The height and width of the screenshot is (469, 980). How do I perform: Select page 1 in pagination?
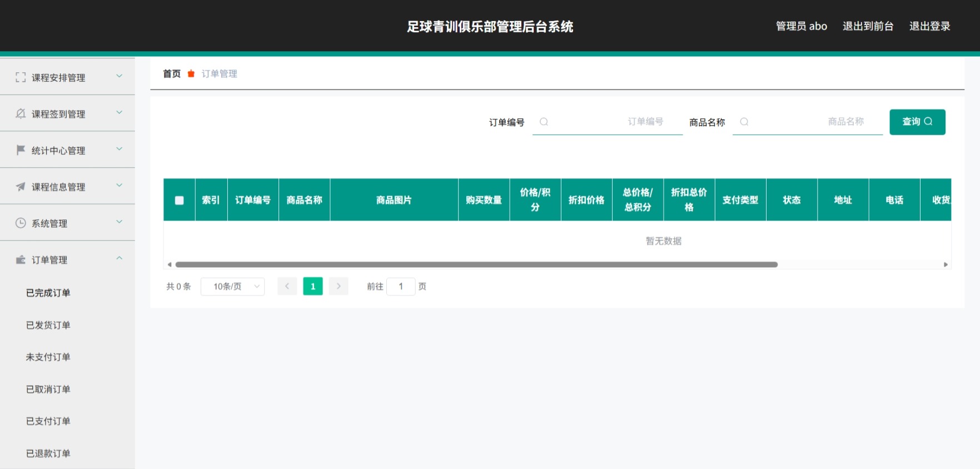coord(313,286)
